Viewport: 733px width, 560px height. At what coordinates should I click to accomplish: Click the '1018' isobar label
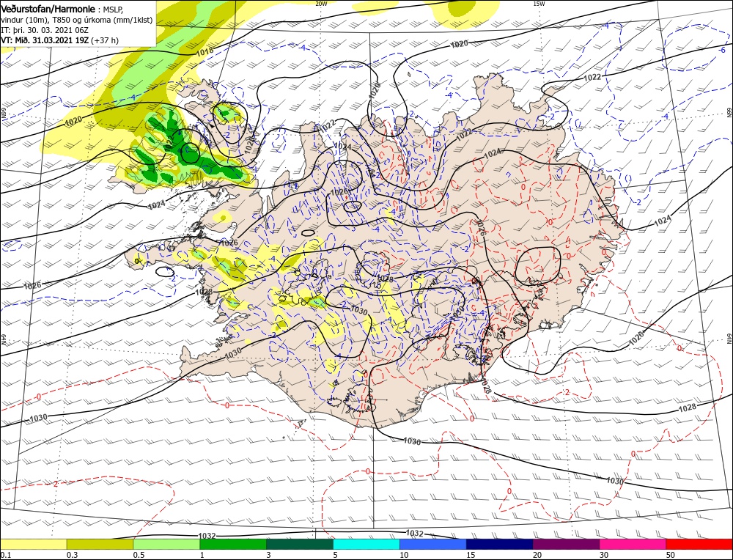pyautogui.click(x=205, y=51)
